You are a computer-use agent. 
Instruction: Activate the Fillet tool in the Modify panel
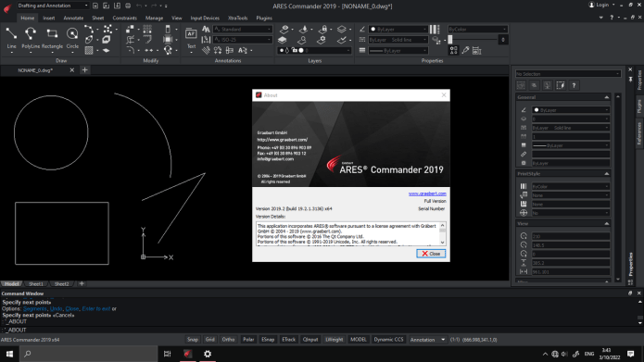coord(131,50)
